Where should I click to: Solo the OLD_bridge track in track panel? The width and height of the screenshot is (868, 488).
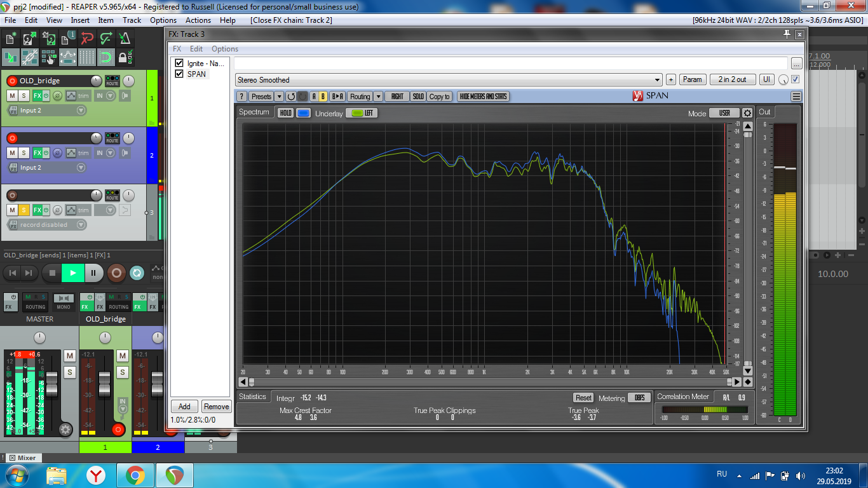(x=24, y=96)
